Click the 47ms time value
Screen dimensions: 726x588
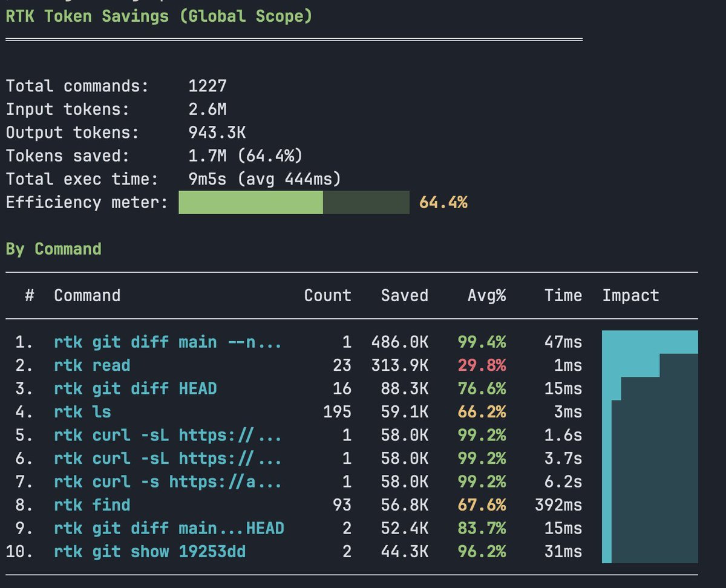563,342
